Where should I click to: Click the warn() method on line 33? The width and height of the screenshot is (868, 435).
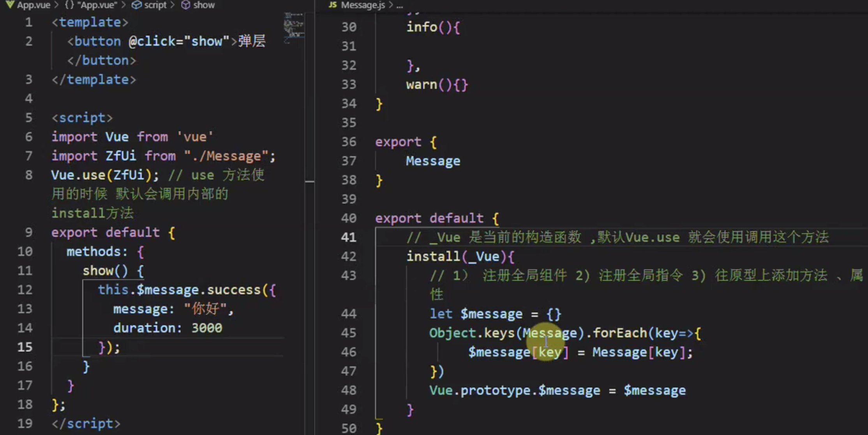point(422,85)
